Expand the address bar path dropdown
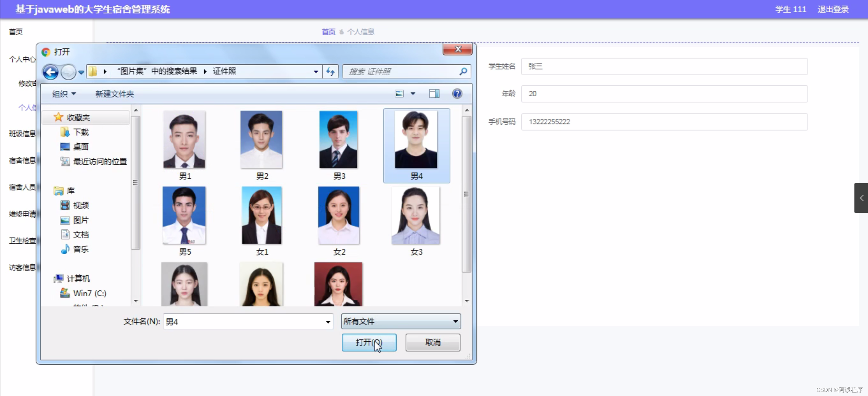Viewport: 868px width, 396px height. [x=315, y=71]
